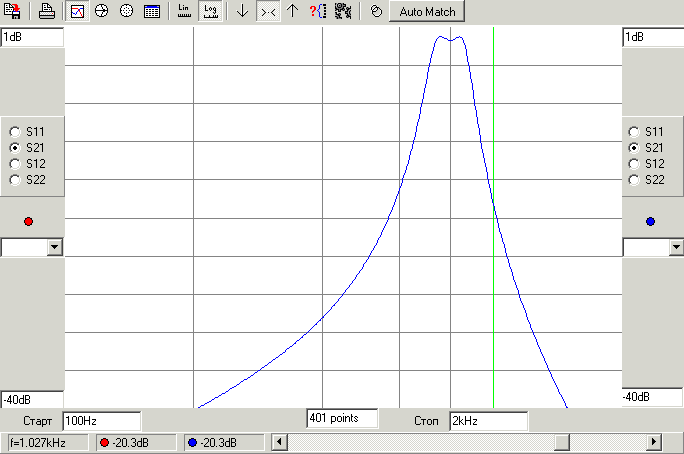
Task: Select Log frequency scale
Action: pos(210,11)
